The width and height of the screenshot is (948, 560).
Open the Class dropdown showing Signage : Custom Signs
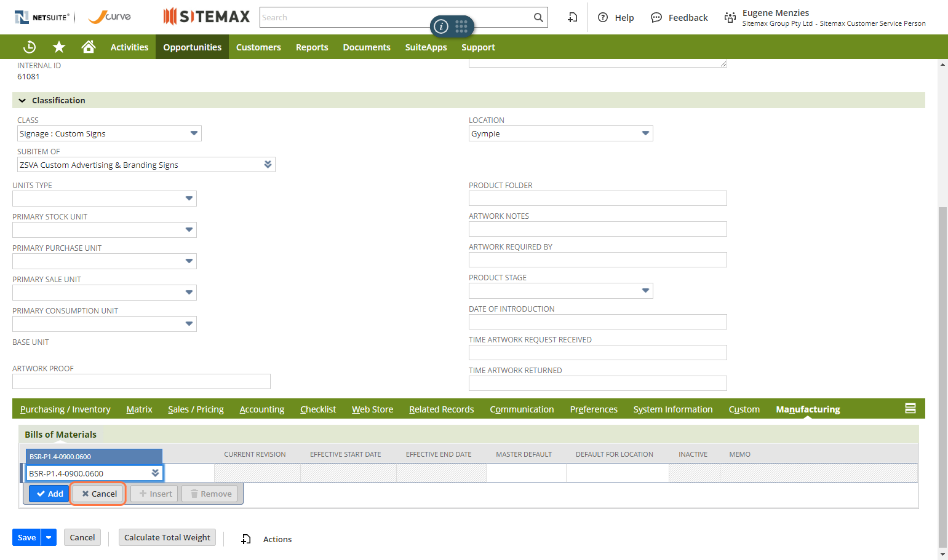194,133
